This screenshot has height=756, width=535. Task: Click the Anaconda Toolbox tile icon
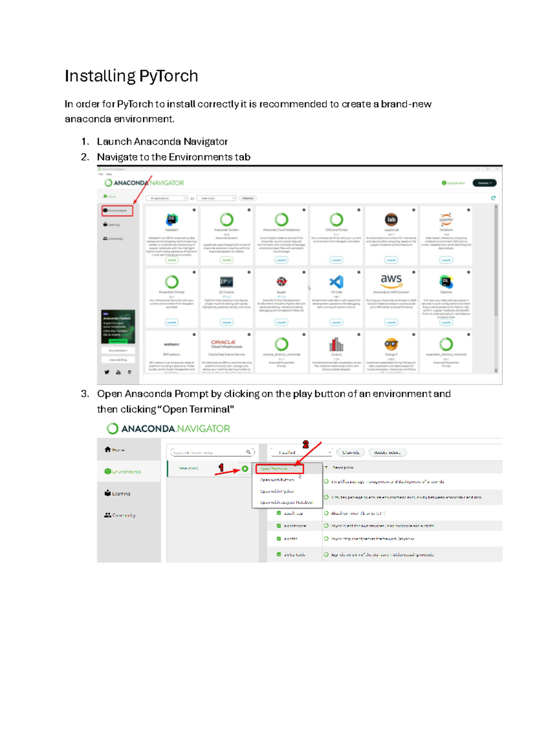(x=226, y=219)
